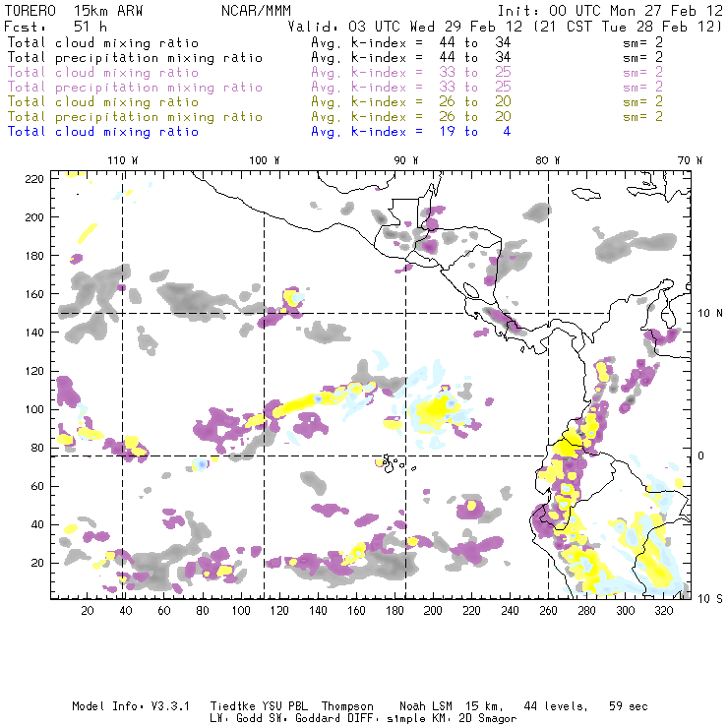Screen dimensions: 728x728
Task: Click the purple 'Total precipitation mixing ratio' legend line
Action: pos(135,88)
